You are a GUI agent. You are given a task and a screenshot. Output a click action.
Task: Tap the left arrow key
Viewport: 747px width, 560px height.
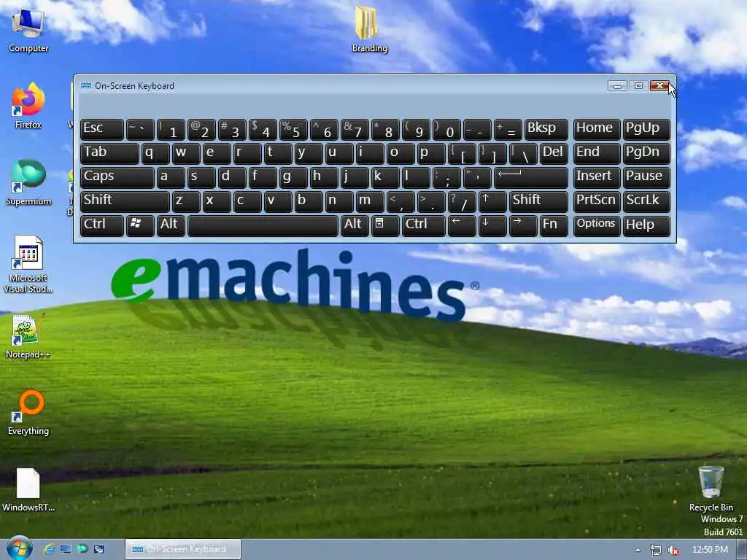click(462, 226)
